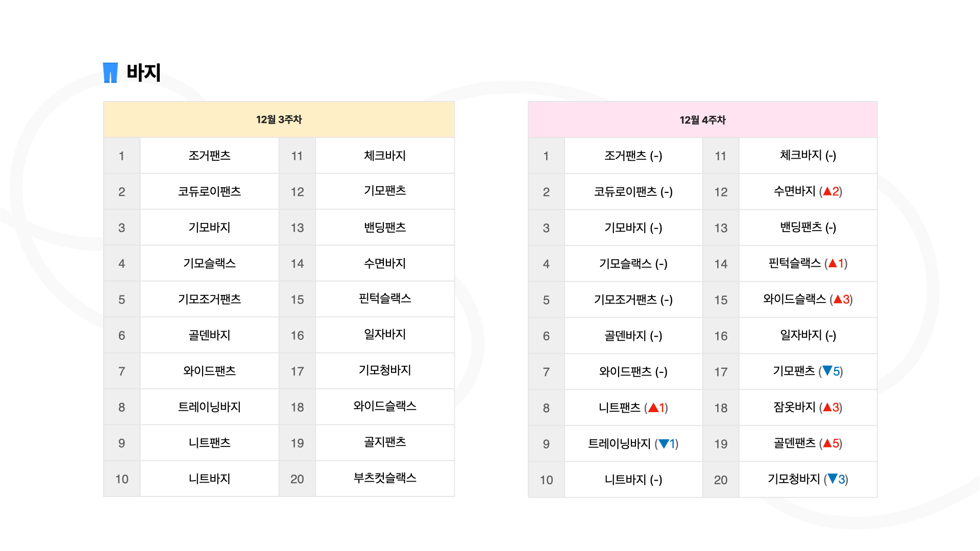Select 체크바지 in the week 3 table
The width and height of the screenshot is (980, 551).
385,156
